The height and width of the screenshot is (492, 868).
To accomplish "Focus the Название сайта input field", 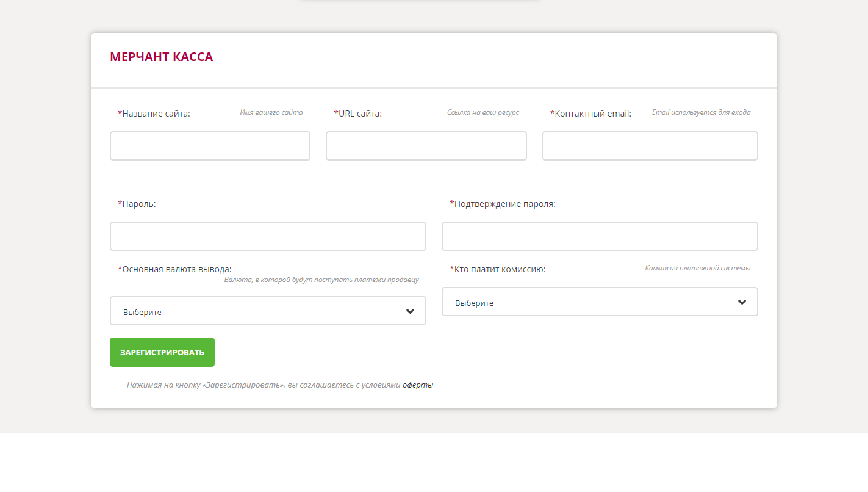I will 210,146.
